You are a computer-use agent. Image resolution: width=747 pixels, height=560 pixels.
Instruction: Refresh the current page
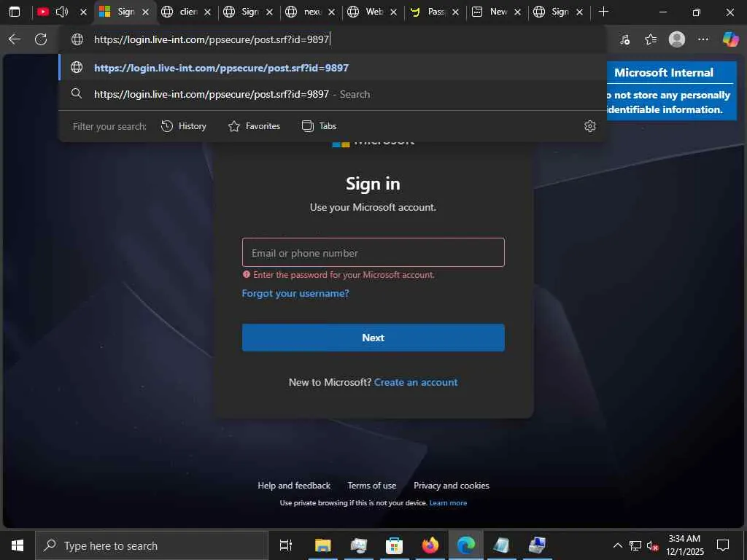pos(41,39)
